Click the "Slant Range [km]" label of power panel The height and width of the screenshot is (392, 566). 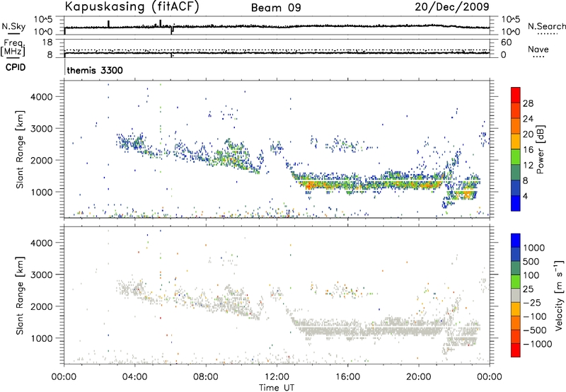(20, 149)
